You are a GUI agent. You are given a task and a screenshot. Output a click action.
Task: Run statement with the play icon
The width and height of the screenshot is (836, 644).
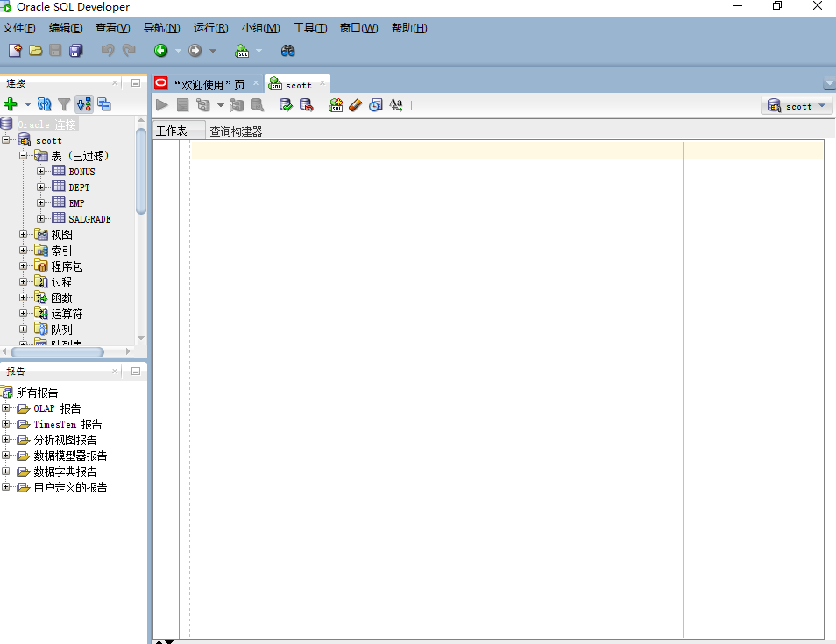pos(162,105)
